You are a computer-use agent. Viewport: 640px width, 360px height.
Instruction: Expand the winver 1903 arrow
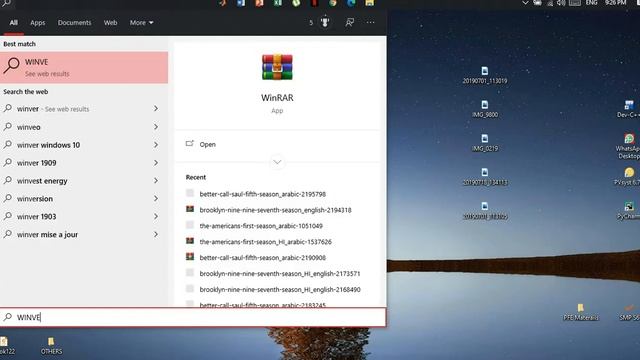156,217
